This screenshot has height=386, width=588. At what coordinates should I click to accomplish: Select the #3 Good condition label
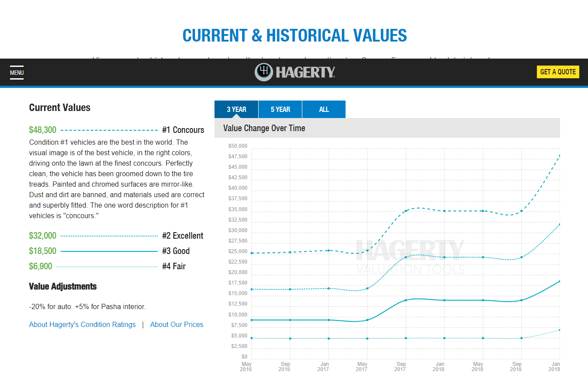click(x=176, y=251)
